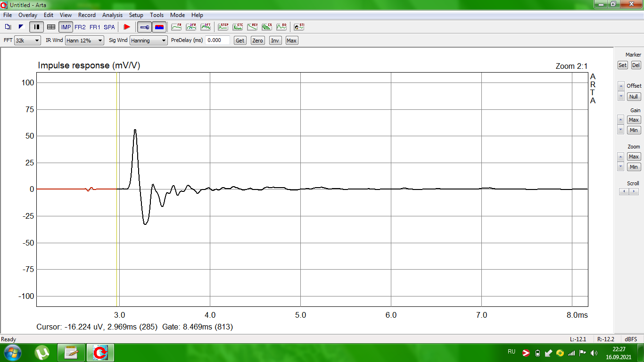
Task: Open the Analysis menu
Action: [x=112, y=15]
